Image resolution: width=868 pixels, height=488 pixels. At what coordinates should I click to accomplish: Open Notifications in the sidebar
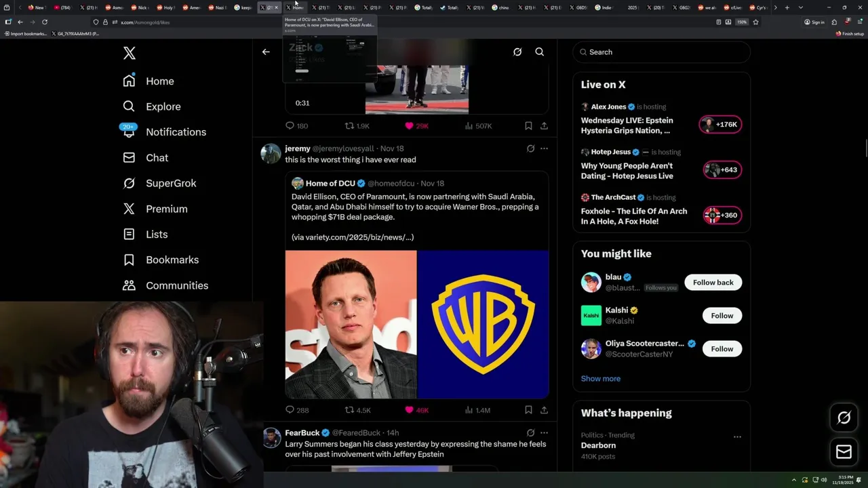(x=163, y=132)
